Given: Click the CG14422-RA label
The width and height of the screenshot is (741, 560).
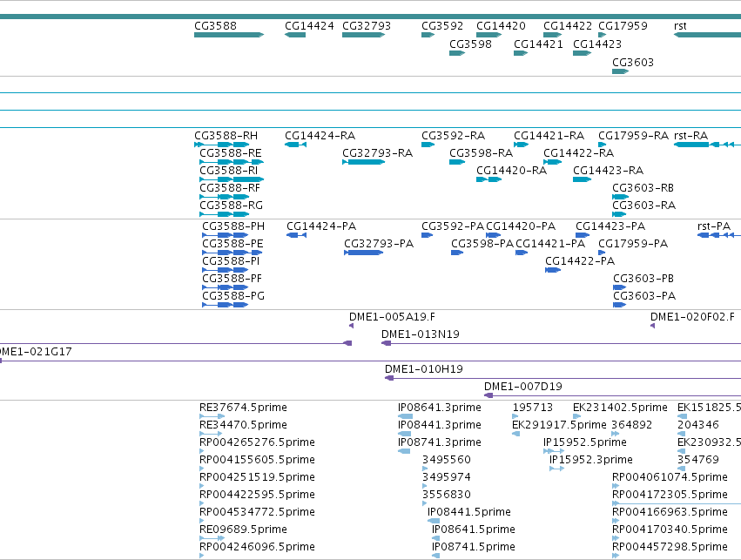Looking at the screenshot, I should coord(579,153).
